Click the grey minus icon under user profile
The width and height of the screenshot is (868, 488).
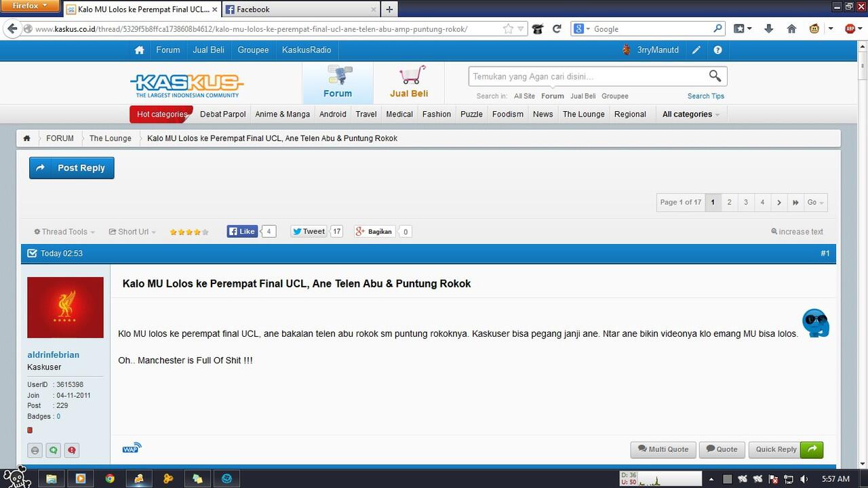coord(35,450)
